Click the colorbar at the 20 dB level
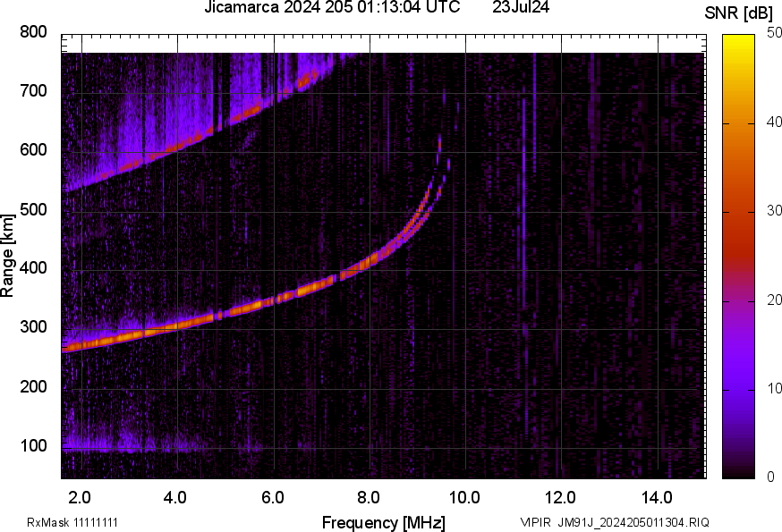The width and height of the screenshot is (782, 532). pyautogui.click(x=740, y=301)
